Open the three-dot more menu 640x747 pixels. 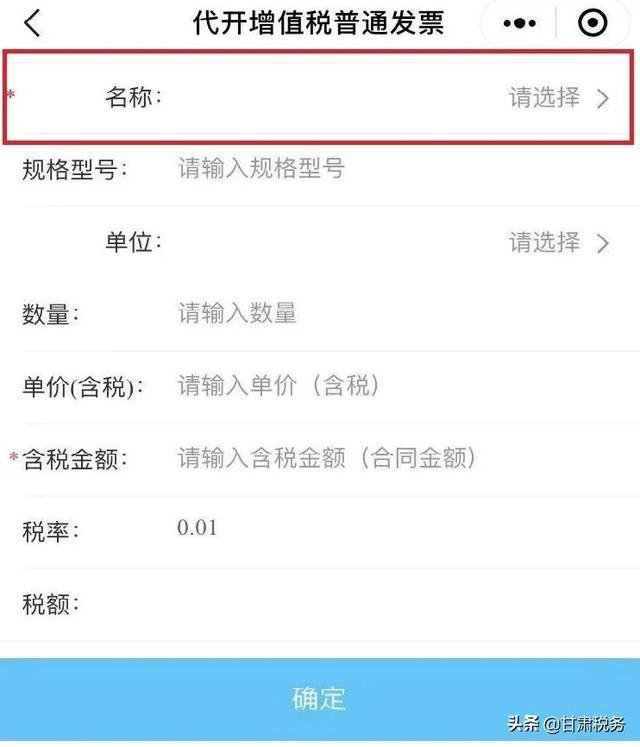[x=519, y=23]
